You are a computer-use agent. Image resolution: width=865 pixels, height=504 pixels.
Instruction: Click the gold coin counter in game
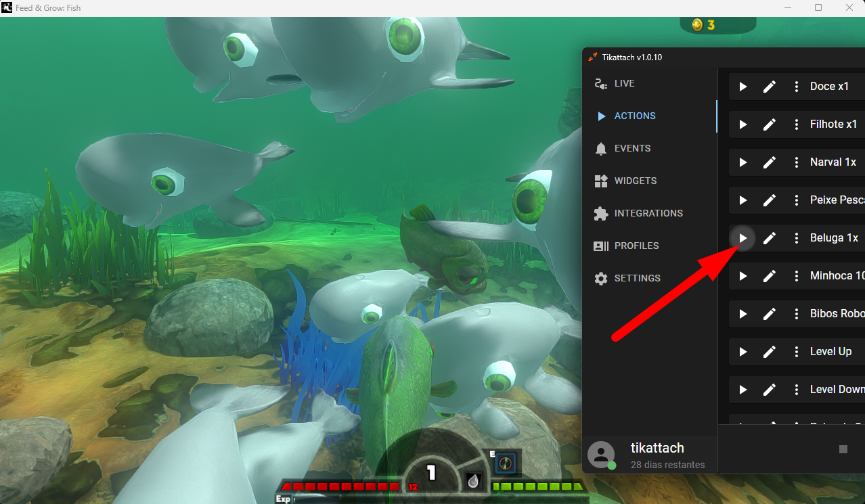(717, 24)
